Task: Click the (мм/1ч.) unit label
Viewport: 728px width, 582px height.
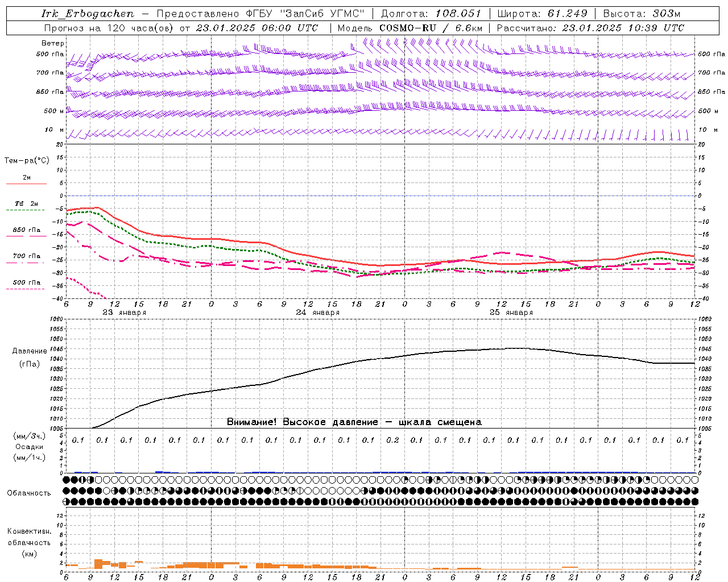Action: pos(29,458)
